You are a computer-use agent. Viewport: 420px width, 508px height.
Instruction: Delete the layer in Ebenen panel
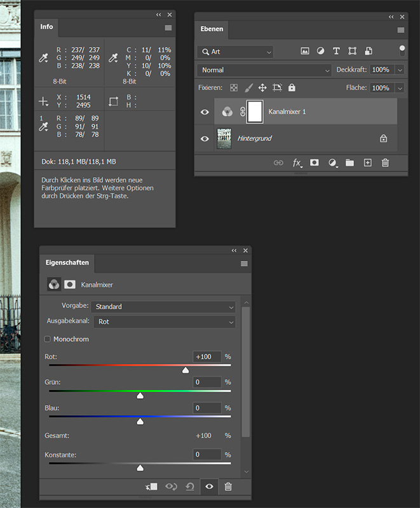click(385, 163)
